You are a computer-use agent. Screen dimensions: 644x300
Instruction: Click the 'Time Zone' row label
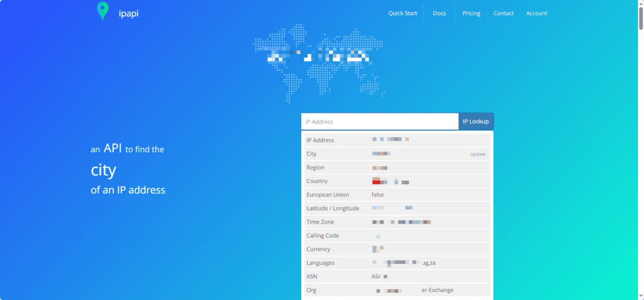(320, 222)
